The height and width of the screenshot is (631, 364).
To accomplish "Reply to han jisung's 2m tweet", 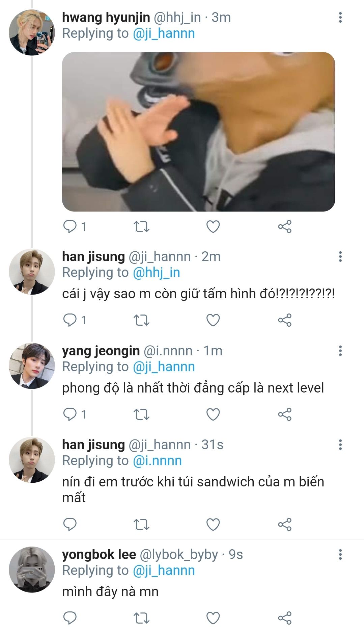I will click(x=70, y=320).
